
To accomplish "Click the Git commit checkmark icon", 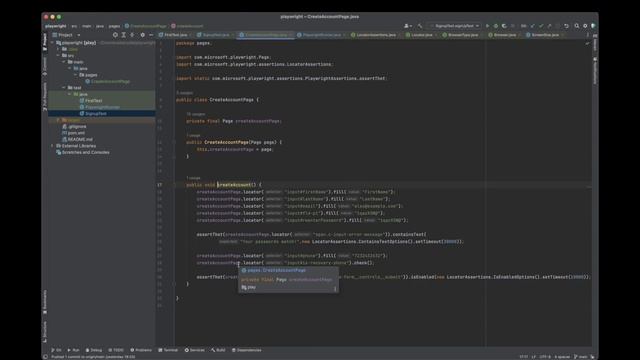I will click(x=541, y=26).
